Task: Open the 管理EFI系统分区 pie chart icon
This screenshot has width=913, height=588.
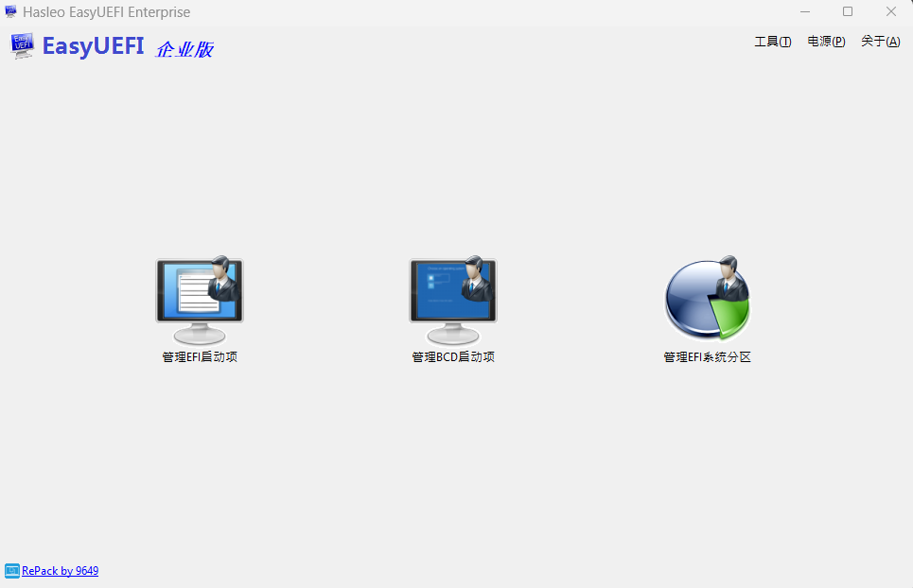Action: (708, 299)
